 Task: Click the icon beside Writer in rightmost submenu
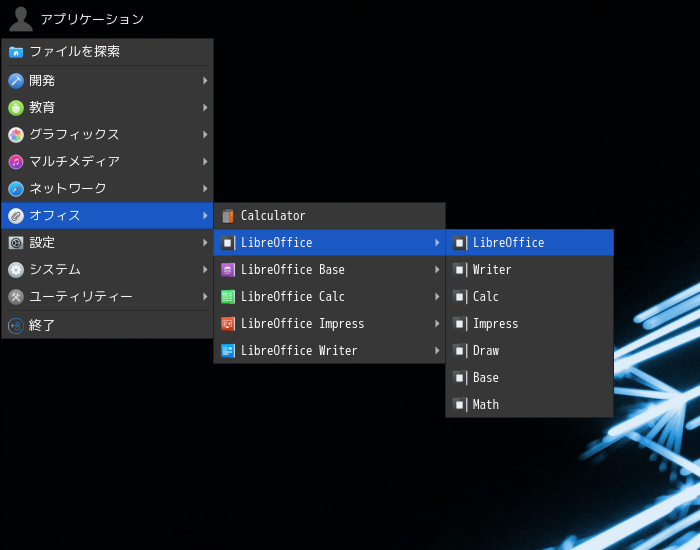click(460, 270)
